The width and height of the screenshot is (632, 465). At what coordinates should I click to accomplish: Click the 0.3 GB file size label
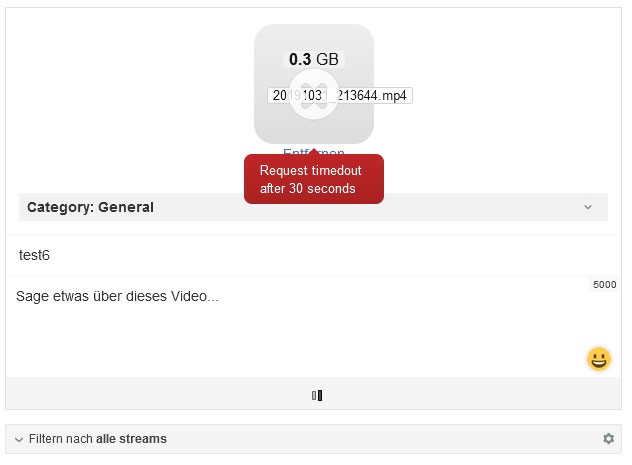click(x=313, y=59)
